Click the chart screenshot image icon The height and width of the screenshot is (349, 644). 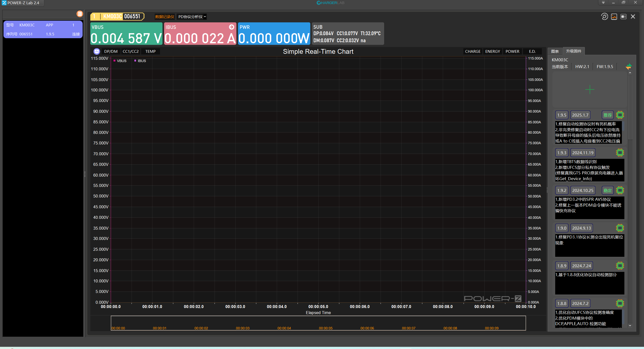[614, 17]
